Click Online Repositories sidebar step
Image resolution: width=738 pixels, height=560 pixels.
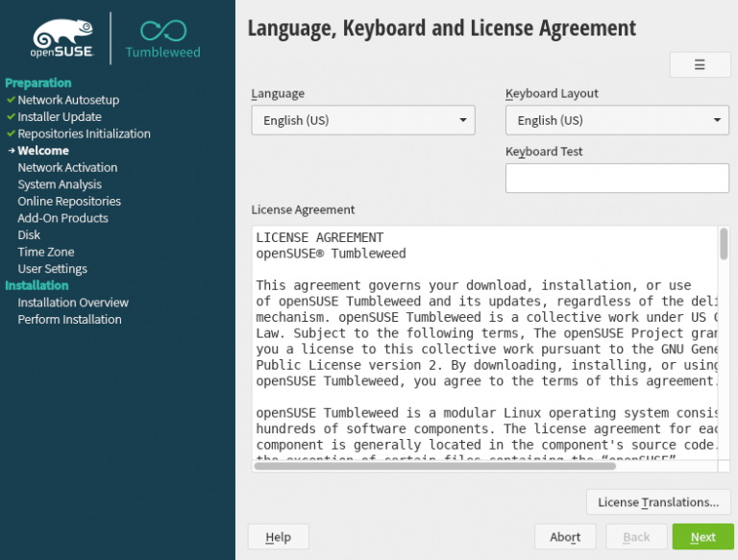coord(69,202)
